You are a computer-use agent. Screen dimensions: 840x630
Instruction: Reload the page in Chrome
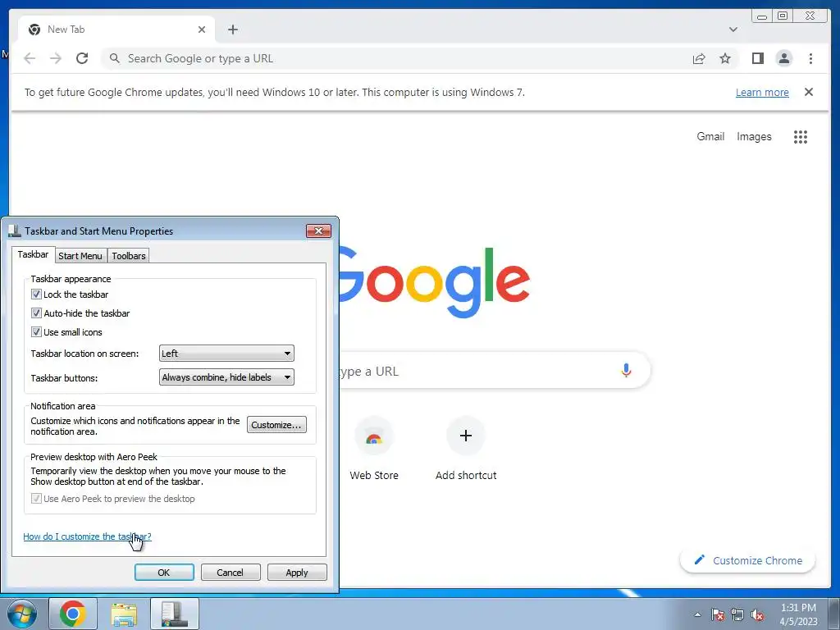82,58
